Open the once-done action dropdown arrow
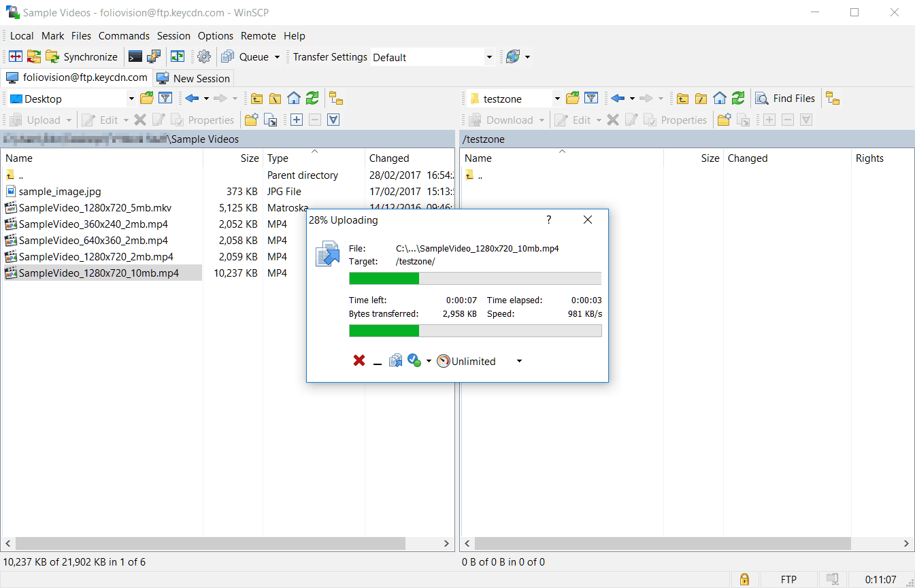 click(429, 361)
